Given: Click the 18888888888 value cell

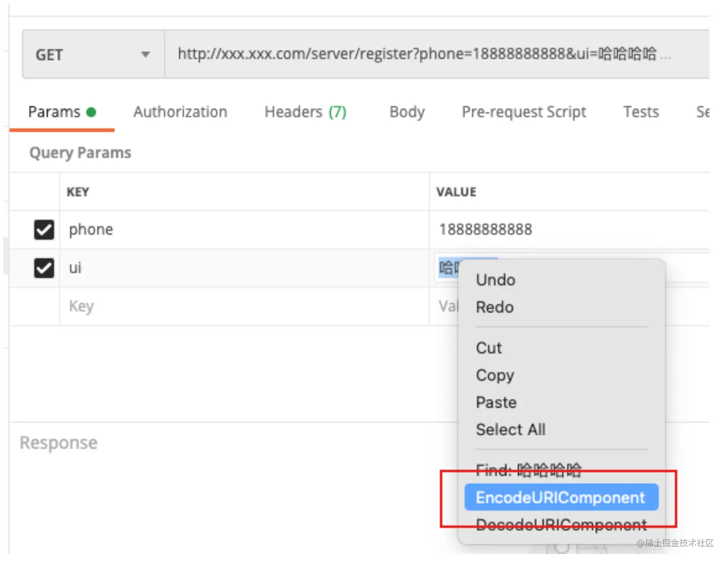Looking at the screenshot, I should tap(570, 230).
